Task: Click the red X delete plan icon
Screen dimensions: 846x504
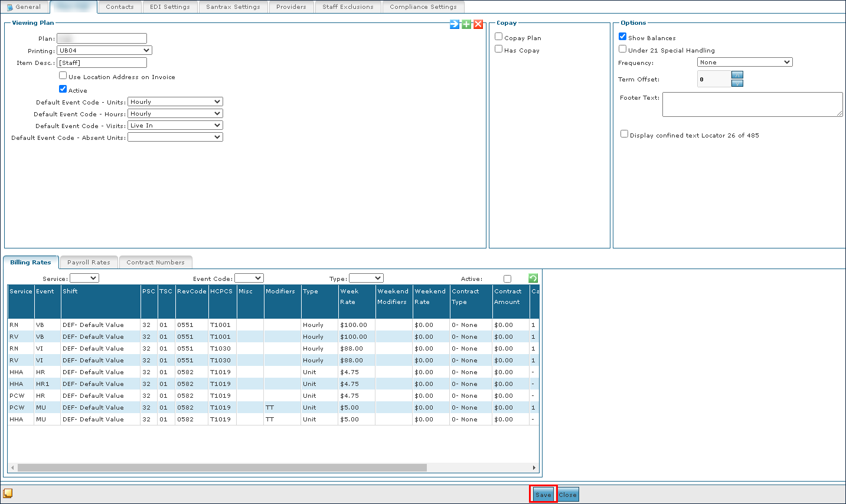Action: [x=478, y=24]
